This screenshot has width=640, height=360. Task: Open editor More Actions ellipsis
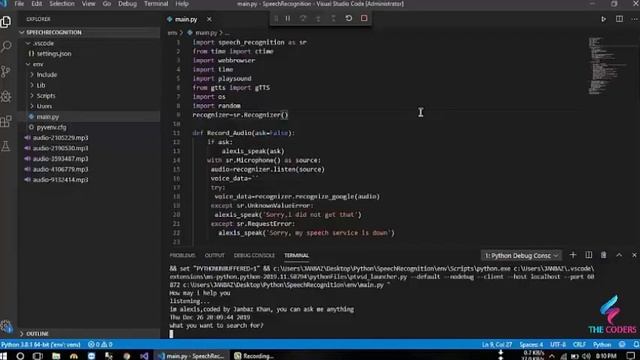click(634, 19)
